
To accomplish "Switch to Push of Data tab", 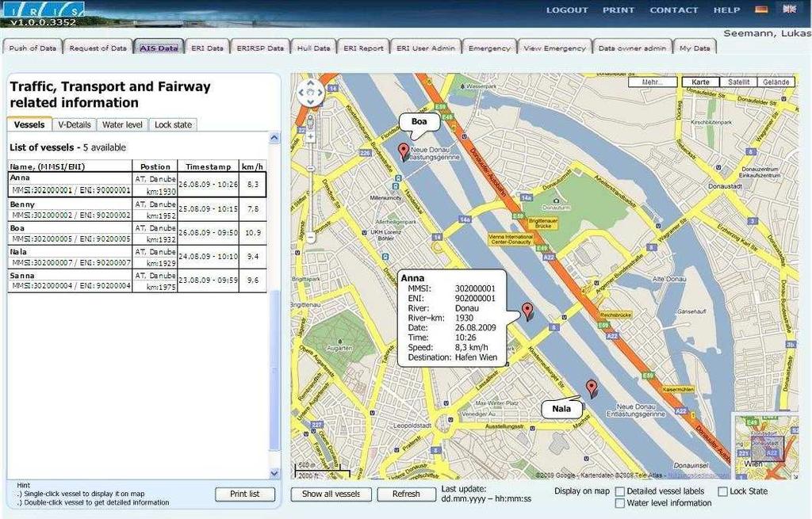I will (33, 48).
